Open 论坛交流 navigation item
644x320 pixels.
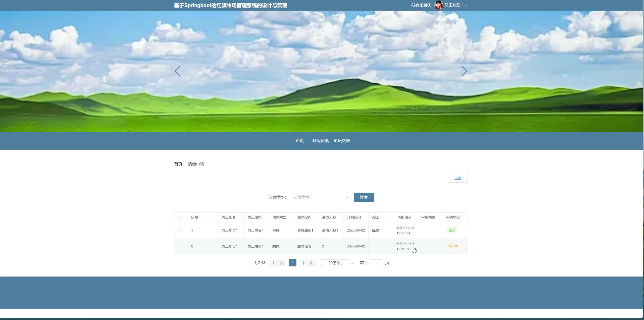[x=341, y=141]
